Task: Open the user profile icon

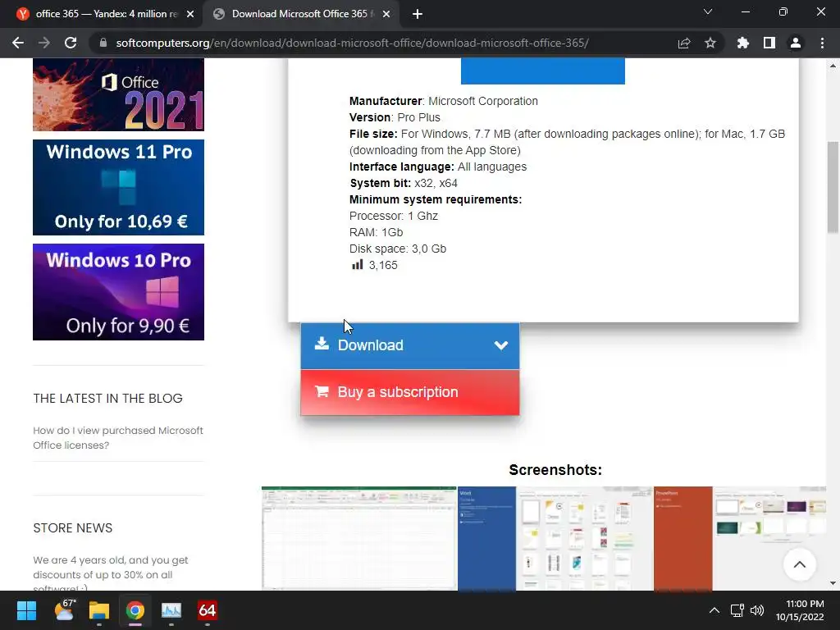Action: tap(796, 43)
